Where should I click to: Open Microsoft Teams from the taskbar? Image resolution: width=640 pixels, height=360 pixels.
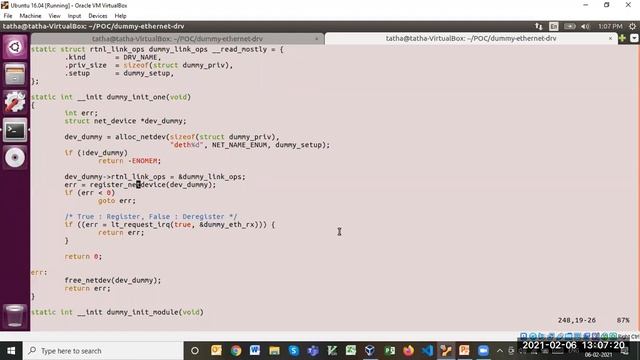click(x=313, y=351)
